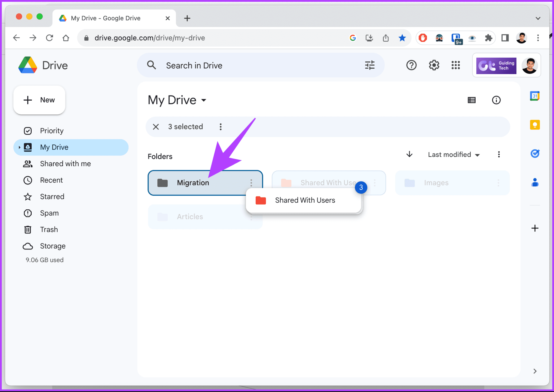Open the Google apps grid launcher
The image size is (554, 392).
(x=456, y=65)
